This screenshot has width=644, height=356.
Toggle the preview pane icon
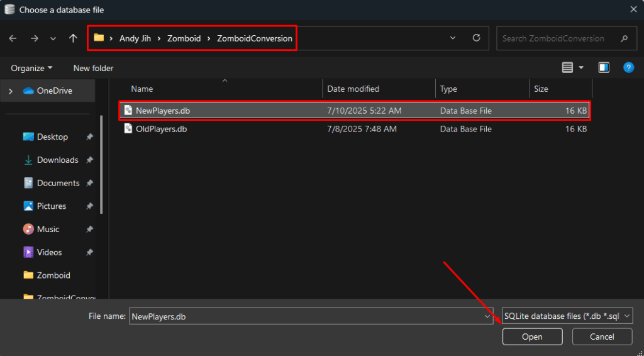(x=604, y=68)
